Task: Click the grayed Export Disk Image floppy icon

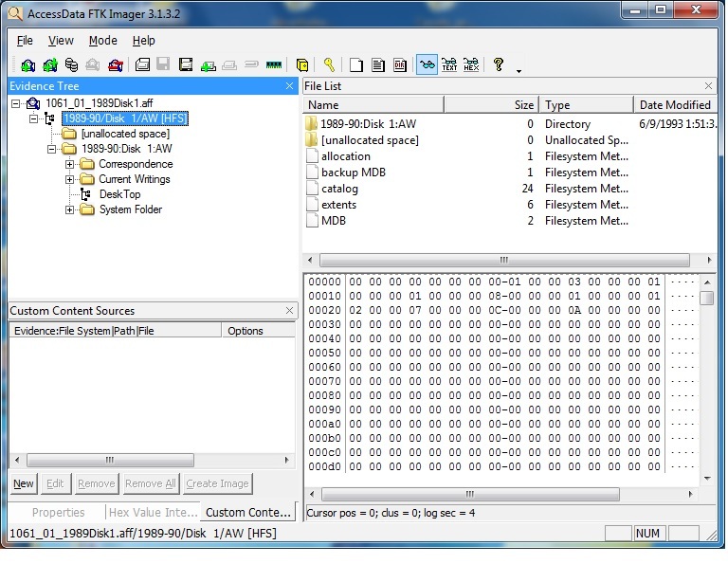Action: [163, 65]
